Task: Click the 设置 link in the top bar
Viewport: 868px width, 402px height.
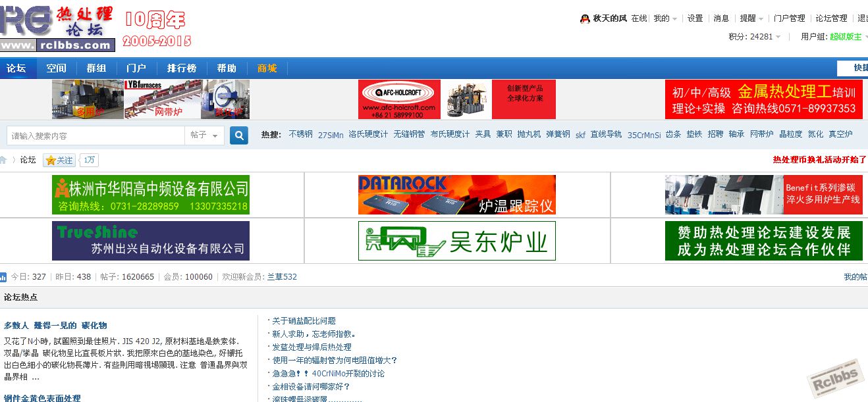Action: (695, 18)
